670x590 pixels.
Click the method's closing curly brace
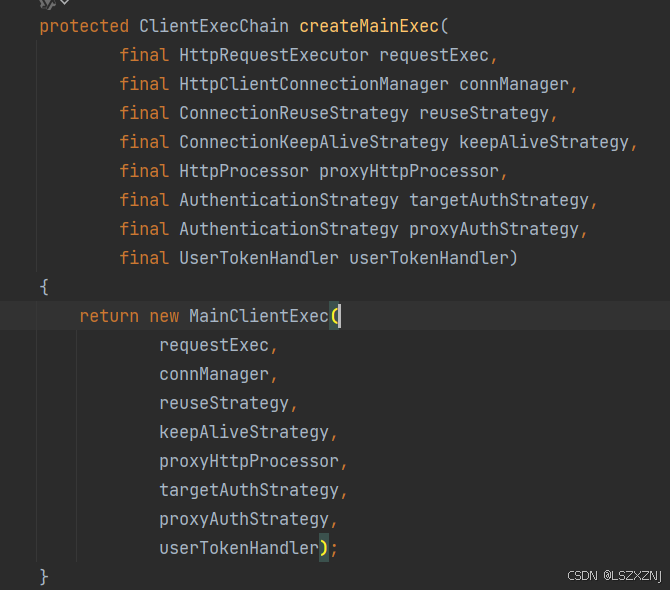tap(44, 577)
